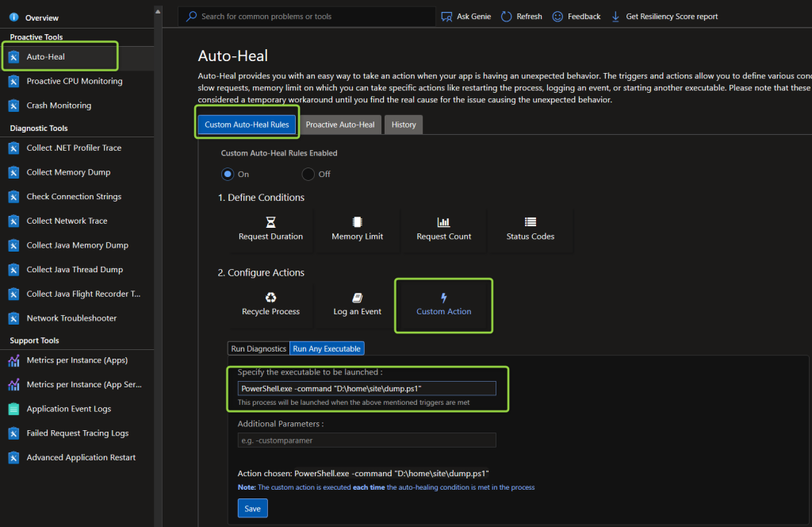Click the Custom Action lightning icon

(x=443, y=298)
